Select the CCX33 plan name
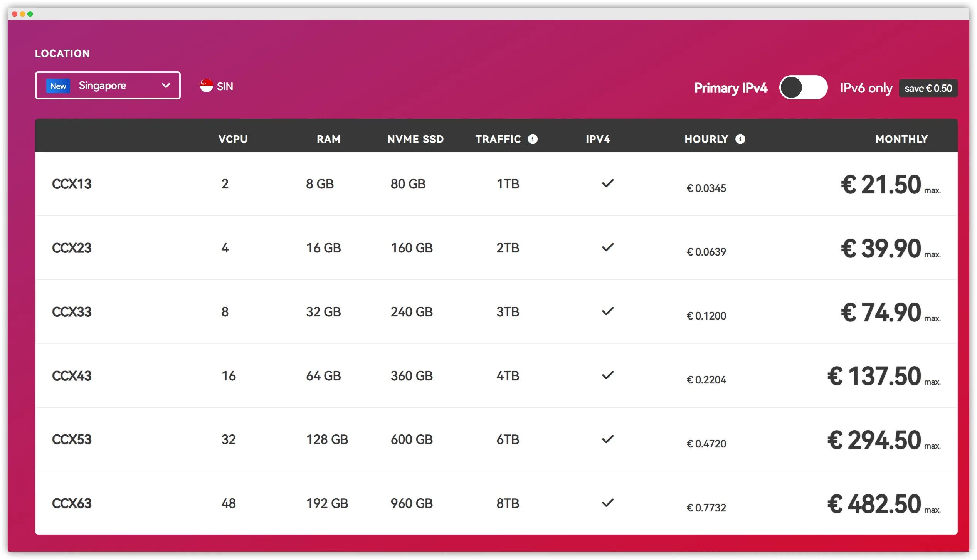Image resolution: width=977 pixels, height=560 pixels. [72, 312]
